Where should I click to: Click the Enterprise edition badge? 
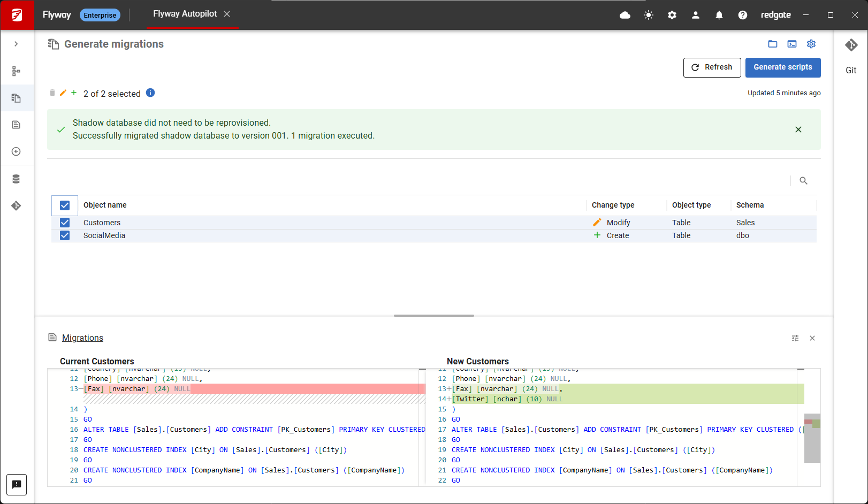(x=100, y=15)
